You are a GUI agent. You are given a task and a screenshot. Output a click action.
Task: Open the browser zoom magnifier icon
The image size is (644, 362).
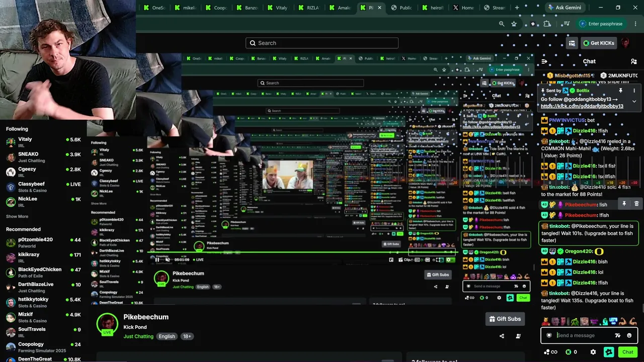[502, 24]
